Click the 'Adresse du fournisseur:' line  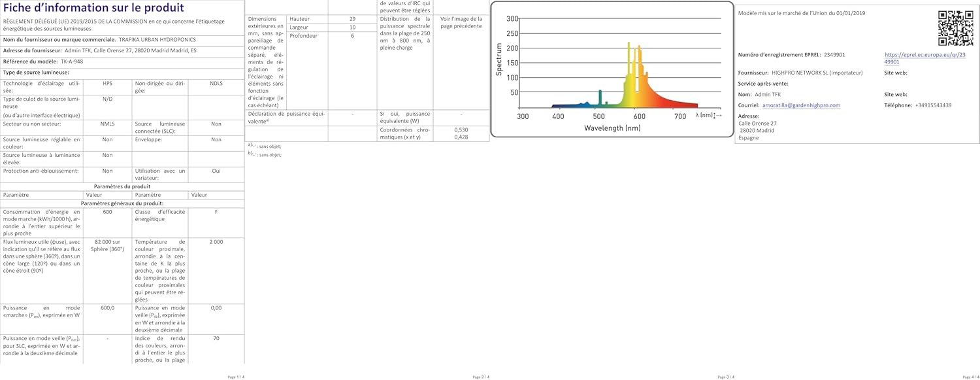click(x=100, y=50)
